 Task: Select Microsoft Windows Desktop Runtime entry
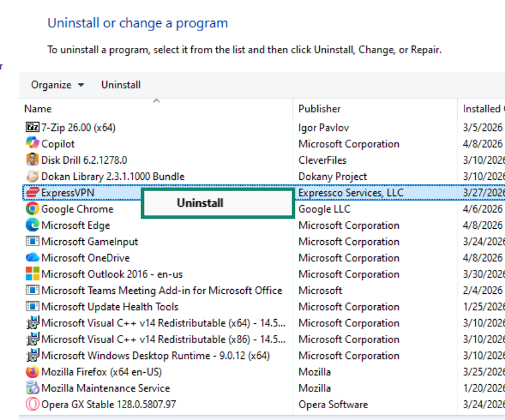pos(155,355)
